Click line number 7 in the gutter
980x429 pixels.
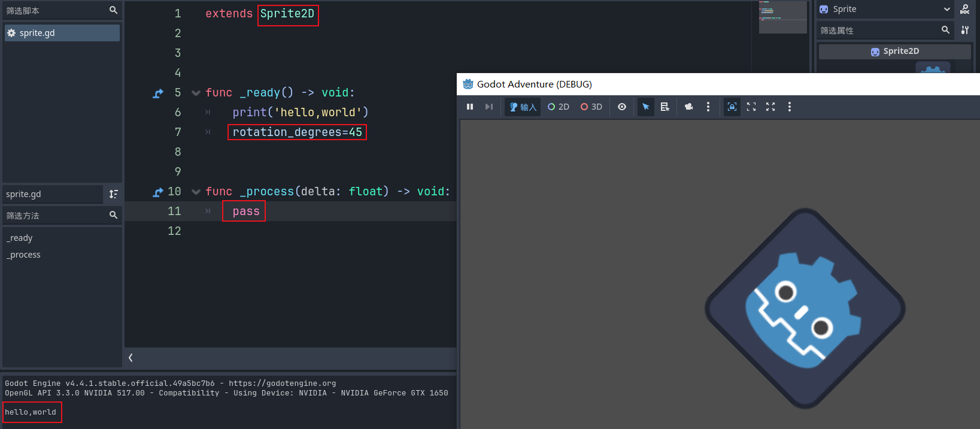178,132
